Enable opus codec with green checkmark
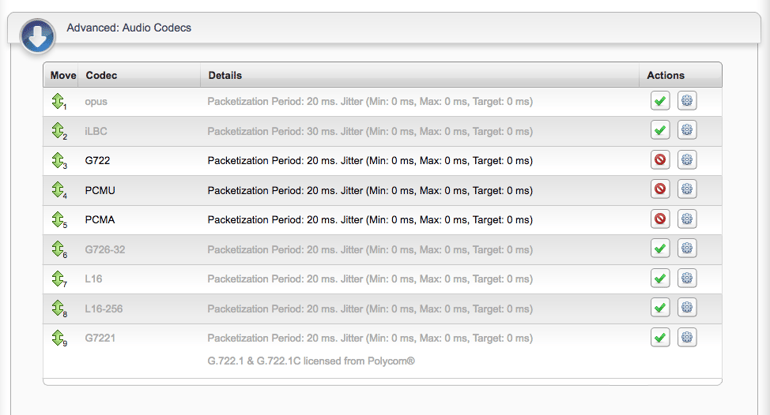This screenshot has height=415, width=770. click(x=660, y=101)
